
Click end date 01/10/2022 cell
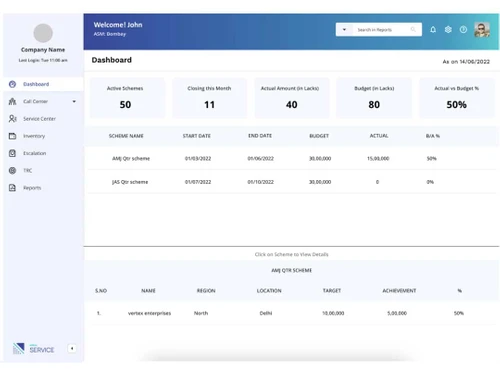coord(260,182)
